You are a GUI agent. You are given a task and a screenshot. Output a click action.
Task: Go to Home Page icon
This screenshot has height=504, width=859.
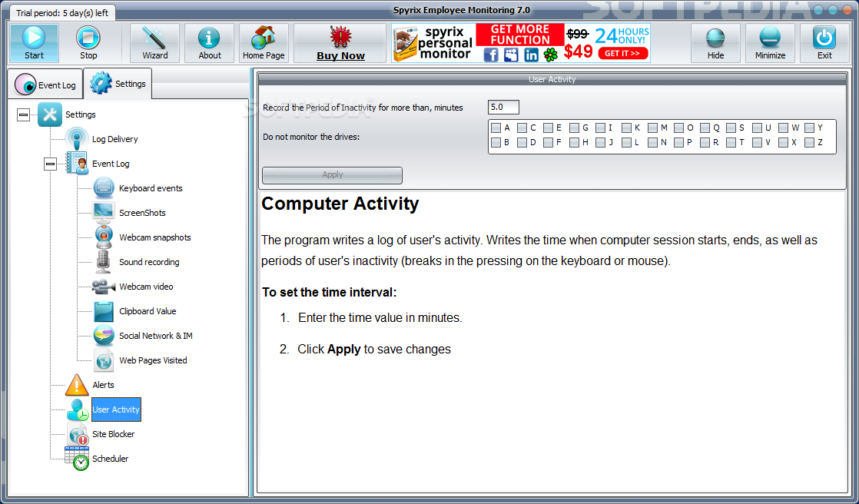click(x=264, y=38)
